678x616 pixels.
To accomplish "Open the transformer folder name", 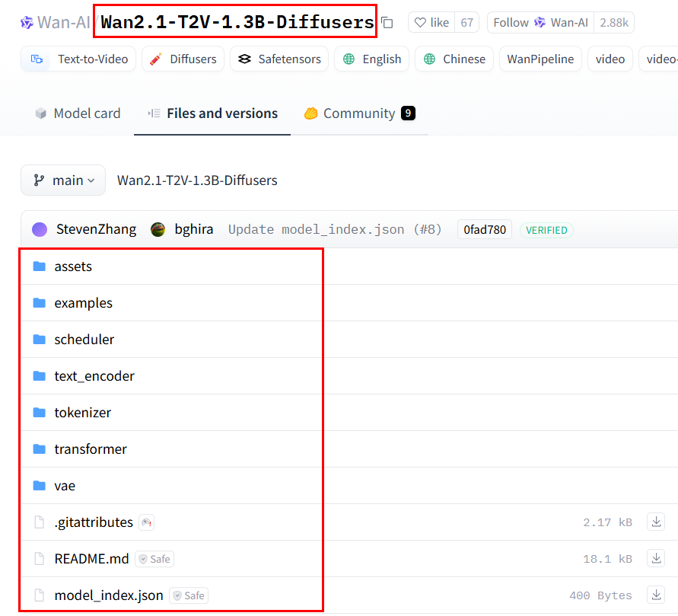I will 91,449.
